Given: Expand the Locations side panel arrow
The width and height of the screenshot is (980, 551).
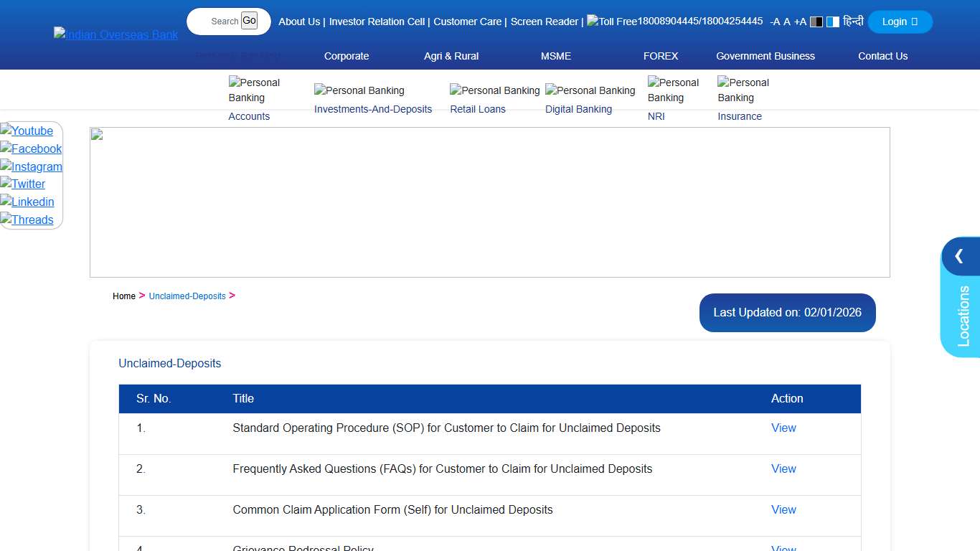Looking at the screenshot, I should click(959, 256).
